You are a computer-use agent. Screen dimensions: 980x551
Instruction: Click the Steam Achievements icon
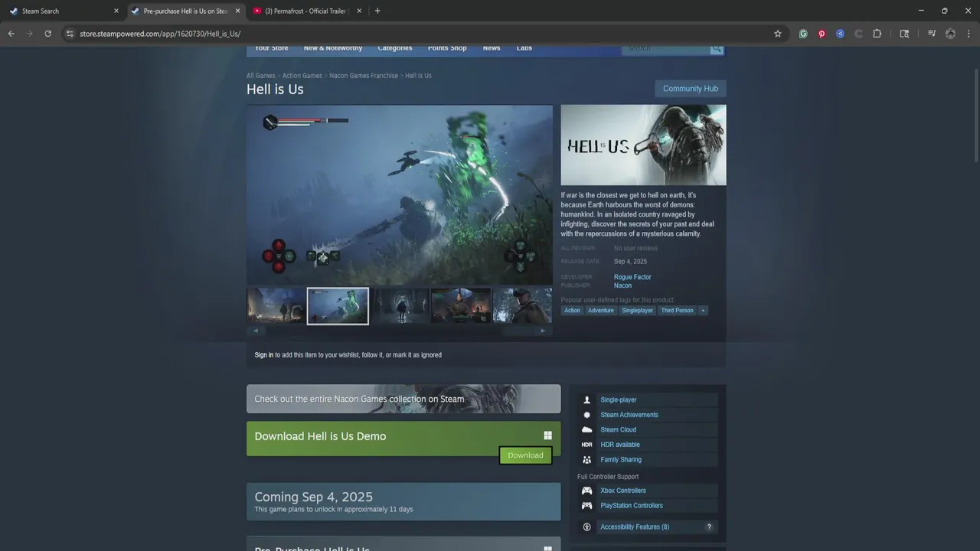pos(587,415)
